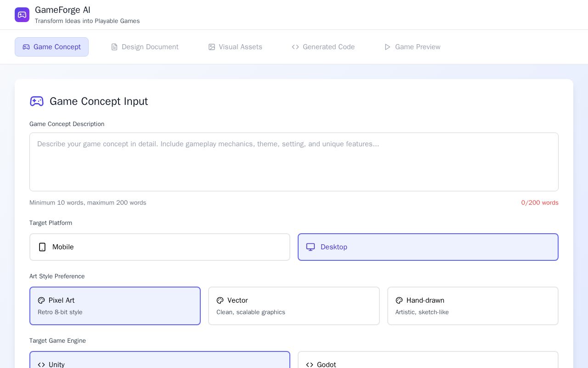This screenshot has height=368, width=588.
Task: Choose the Vector art style card
Action: pos(294,306)
